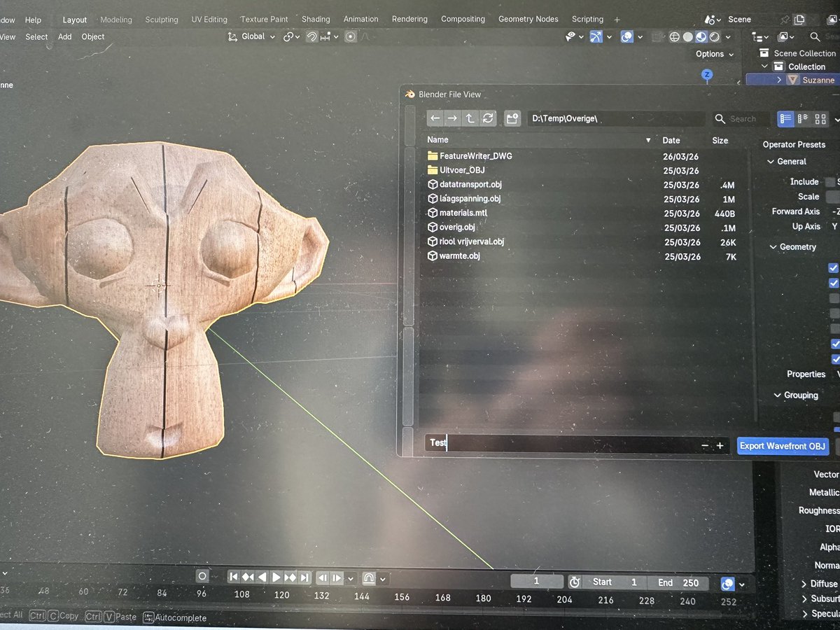Viewport: 840px width, 630px height.
Task: Toggle use preview range clock icon
Action: point(575,582)
